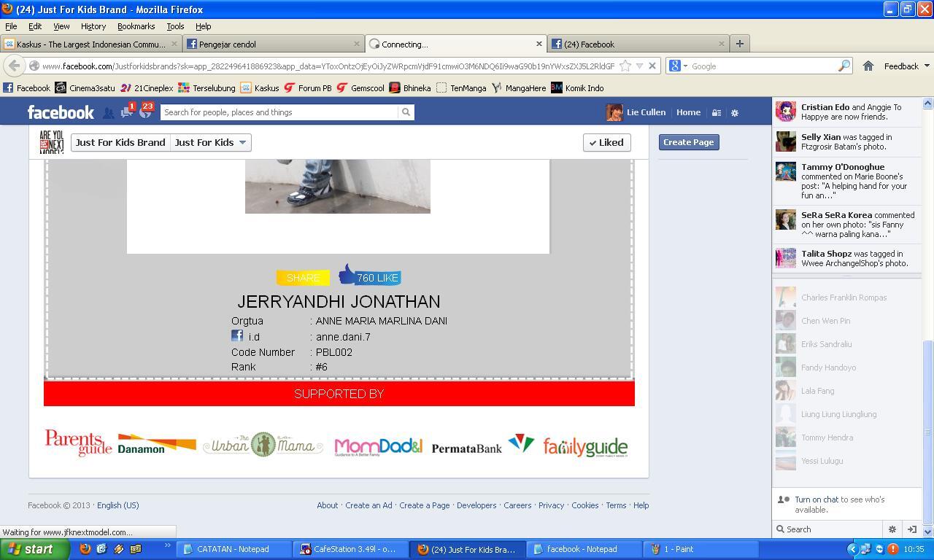Expand the Just For Kids dropdown
934x560 pixels.
[x=211, y=142]
